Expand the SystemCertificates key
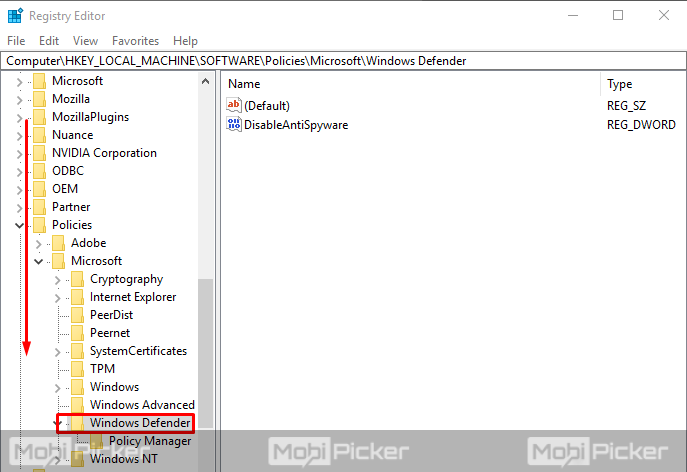Viewport: 687px width, 472px height. coord(57,351)
